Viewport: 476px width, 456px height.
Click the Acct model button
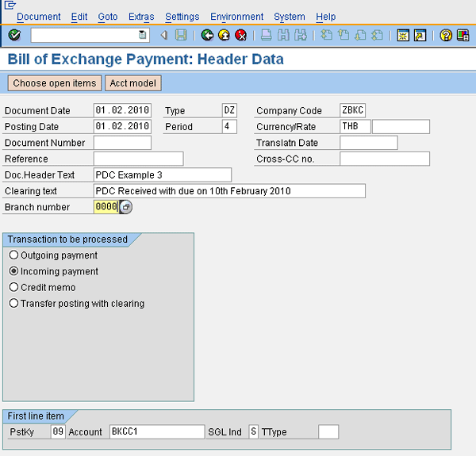[x=133, y=83]
